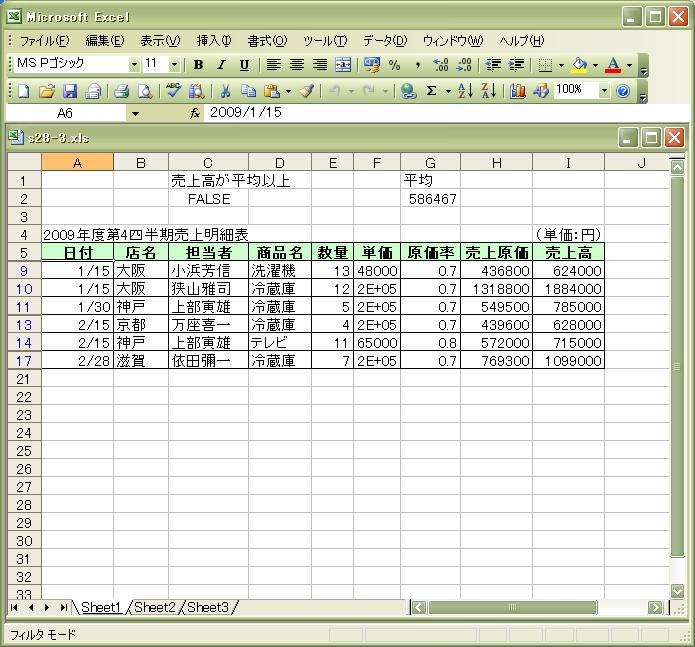Click the formula bar input field
The height and width of the screenshot is (647, 695).
click(x=445, y=113)
